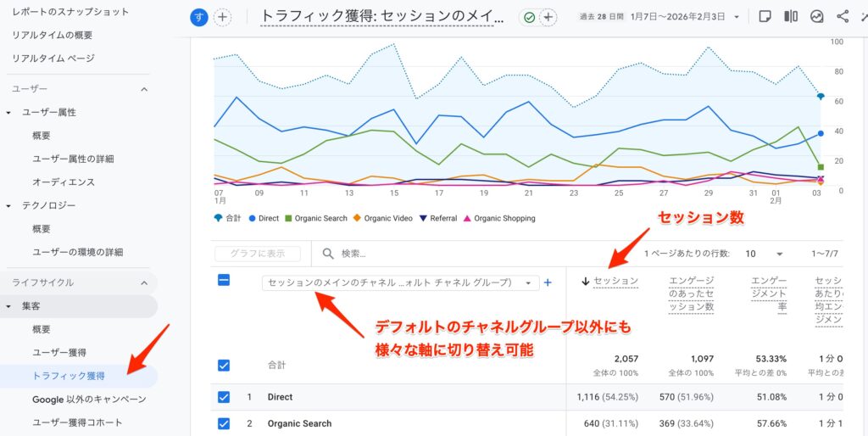Image resolution: width=868 pixels, height=436 pixels.
Task: Sort by the セッション column header
Action: 615,281
